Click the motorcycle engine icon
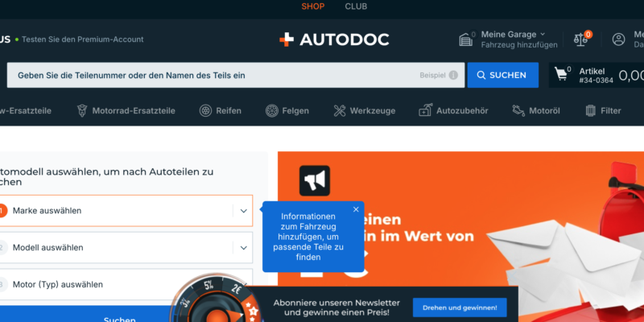The width and height of the screenshot is (644, 322). (x=82, y=111)
